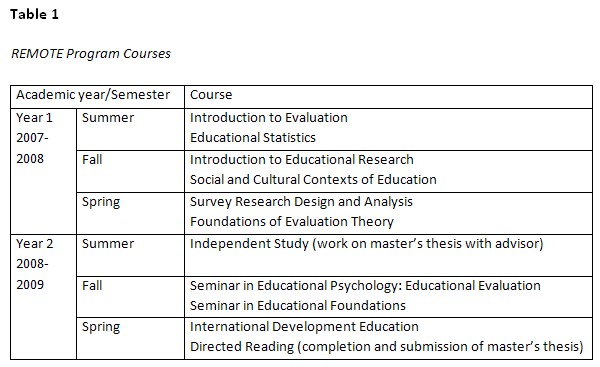Screen dimensions: 600x367
Task: Click "Introduction to Evaluation" course text
Action: [269, 117]
